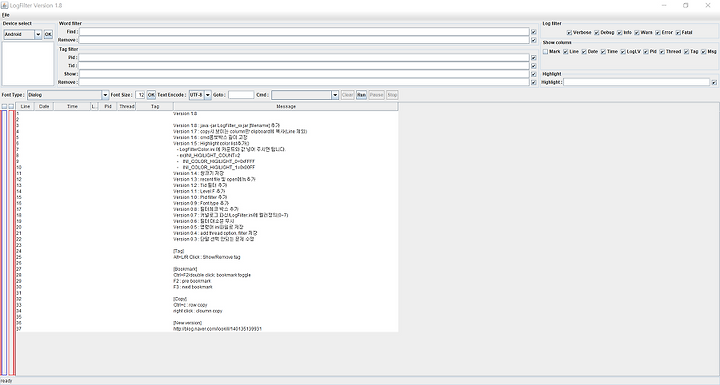Toggle the Fatal log filter checkbox

[678, 33]
